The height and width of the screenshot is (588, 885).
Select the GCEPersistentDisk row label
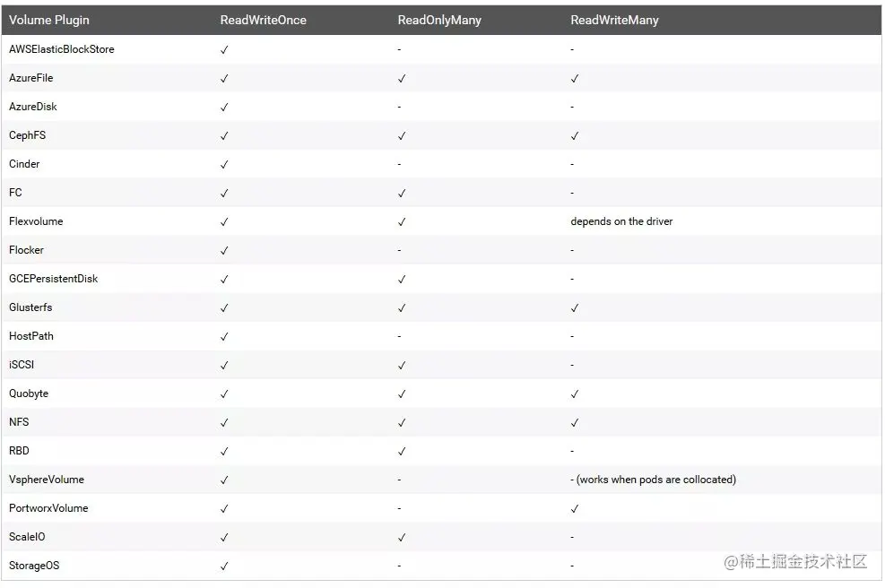click(x=53, y=279)
